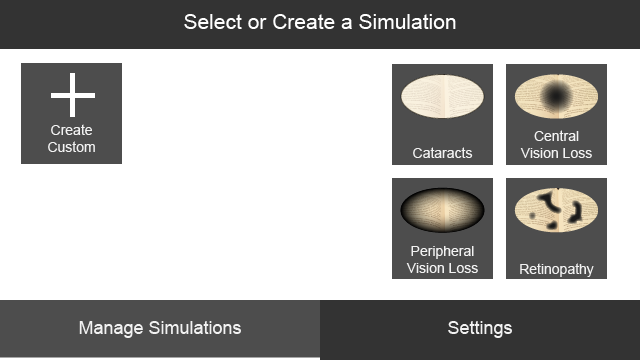Start the Peripheral Vision Loss simulation tile

pos(442,228)
